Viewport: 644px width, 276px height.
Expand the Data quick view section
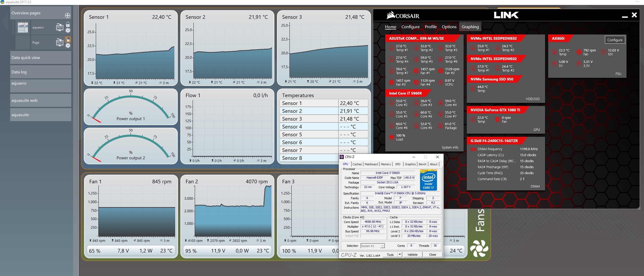(41, 57)
